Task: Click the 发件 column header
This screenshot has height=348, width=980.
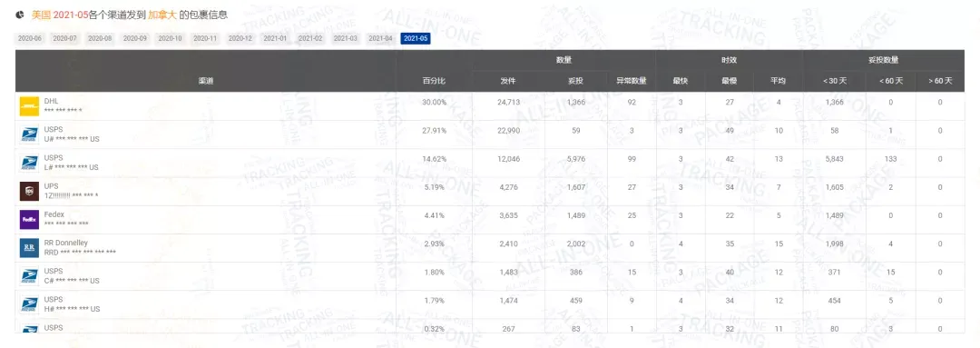Action: (508, 81)
